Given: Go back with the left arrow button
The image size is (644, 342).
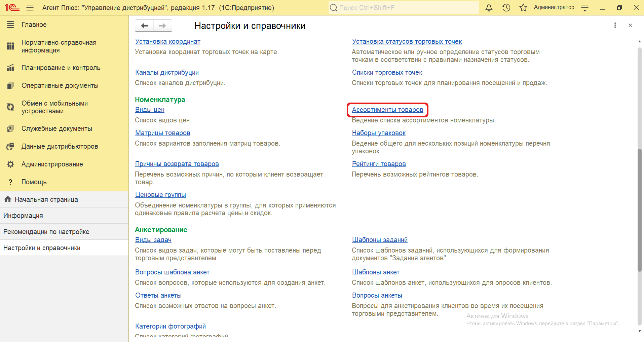Looking at the screenshot, I should pyautogui.click(x=144, y=26).
